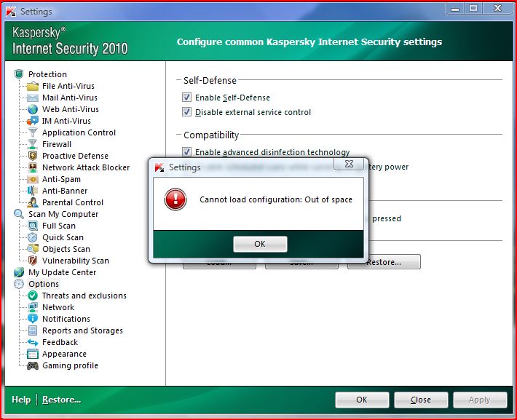
Task: Maximize the Settings window
Action: click(473, 8)
